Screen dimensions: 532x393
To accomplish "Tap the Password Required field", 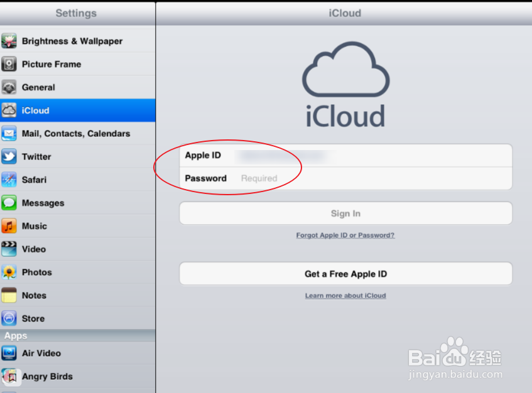I will pyautogui.click(x=345, y=178).
